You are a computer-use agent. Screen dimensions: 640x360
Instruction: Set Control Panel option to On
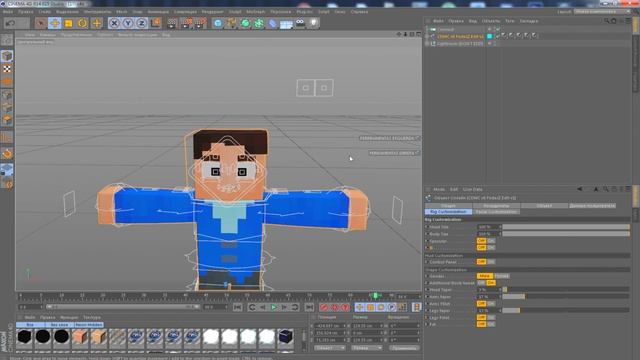tap(491, 262)
